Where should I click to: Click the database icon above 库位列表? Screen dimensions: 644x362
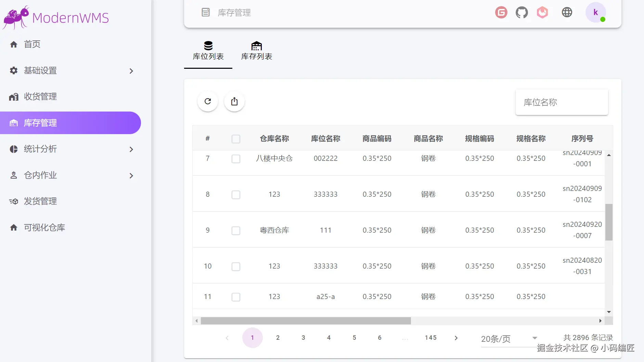click(x=208, y=46)
